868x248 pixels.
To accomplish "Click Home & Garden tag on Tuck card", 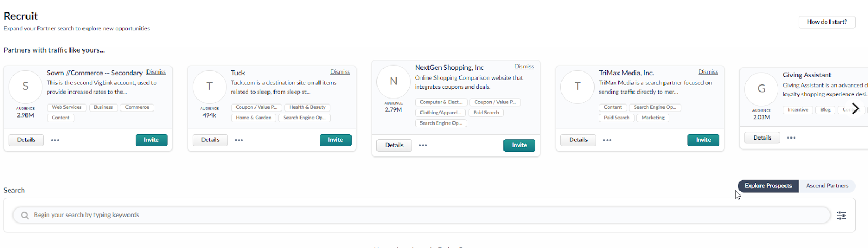I will pyautogui.click(x=253, y=118).
